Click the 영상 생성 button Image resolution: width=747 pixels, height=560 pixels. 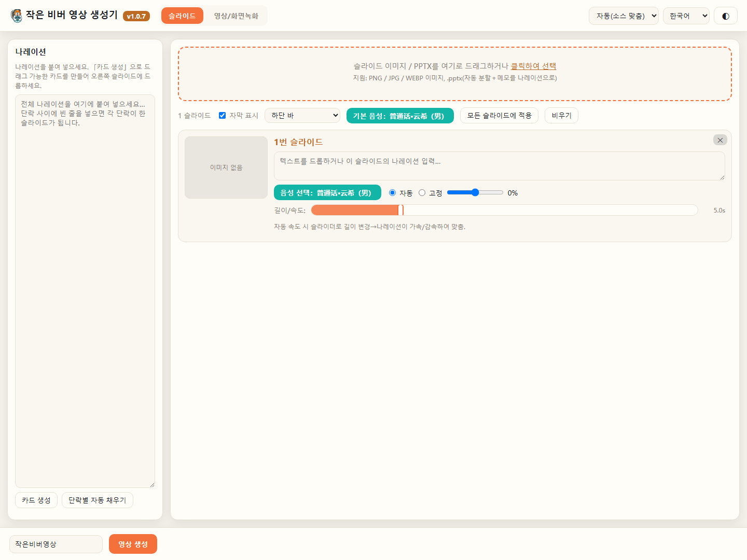(x=133, y=544)
